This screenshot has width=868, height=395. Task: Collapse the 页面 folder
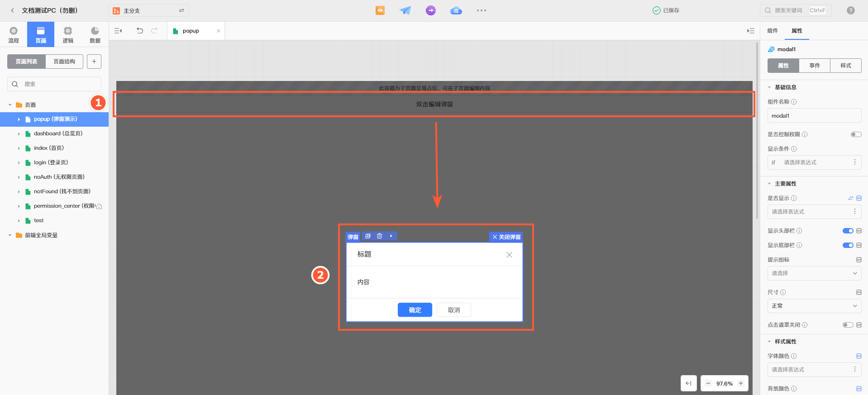[x=10, y=105]
